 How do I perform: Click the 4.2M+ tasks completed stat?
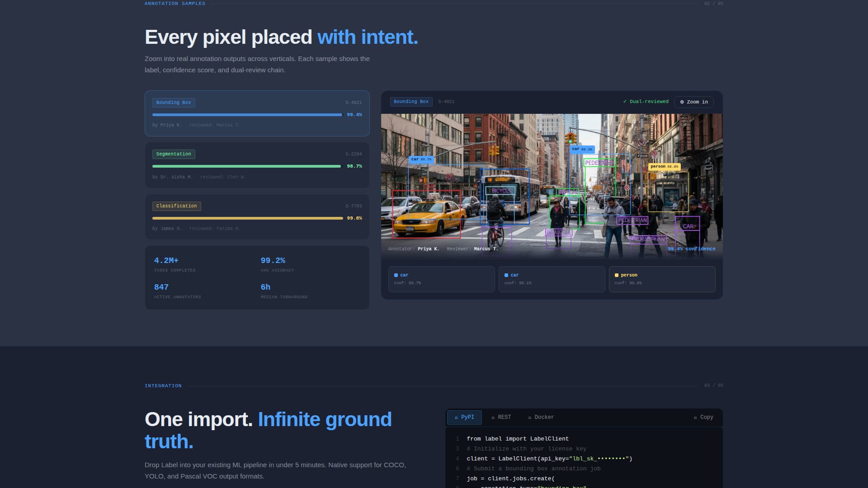coord(175,264)
